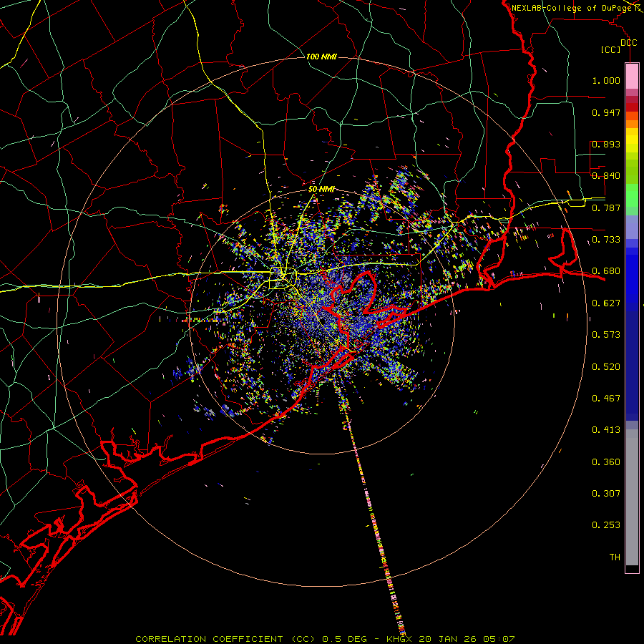Select the 0.893 legend value

click(x=606, y=144)
